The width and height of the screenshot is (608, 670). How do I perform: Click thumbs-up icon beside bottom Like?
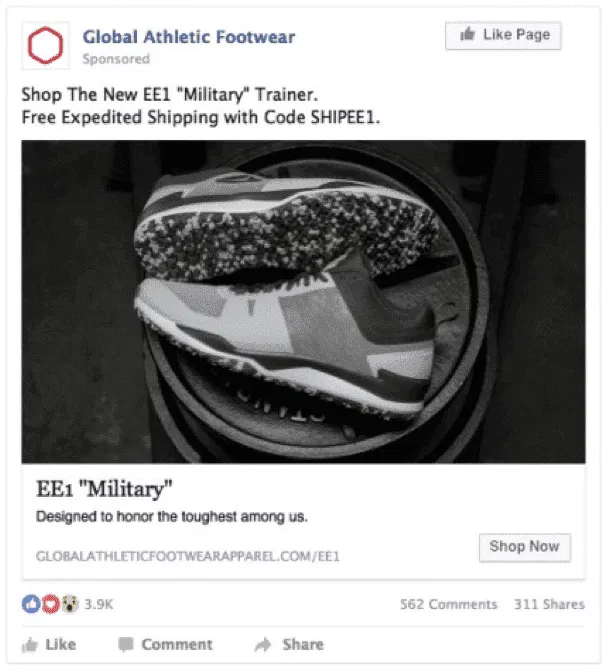30,645
